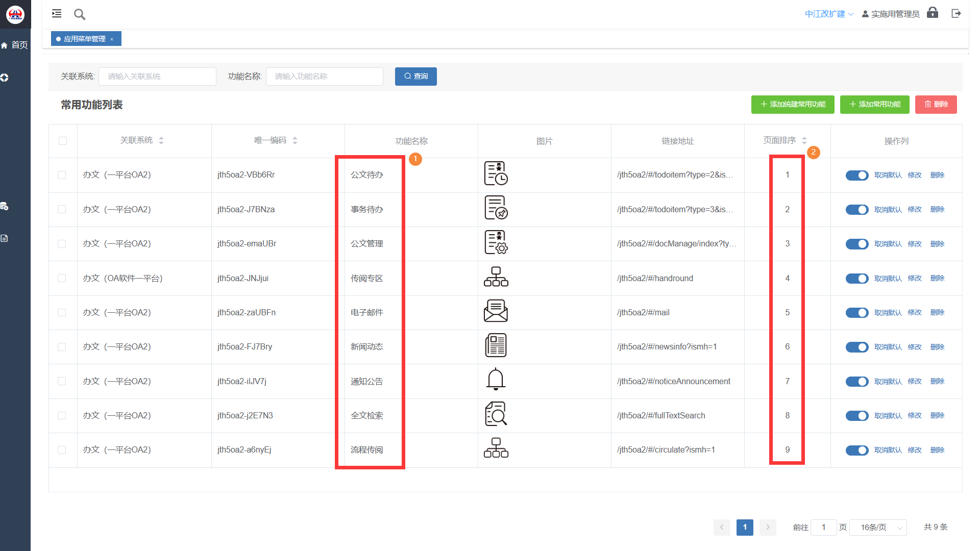
Task: Click the search magnifier icon in header
Action: coord(80,14)
